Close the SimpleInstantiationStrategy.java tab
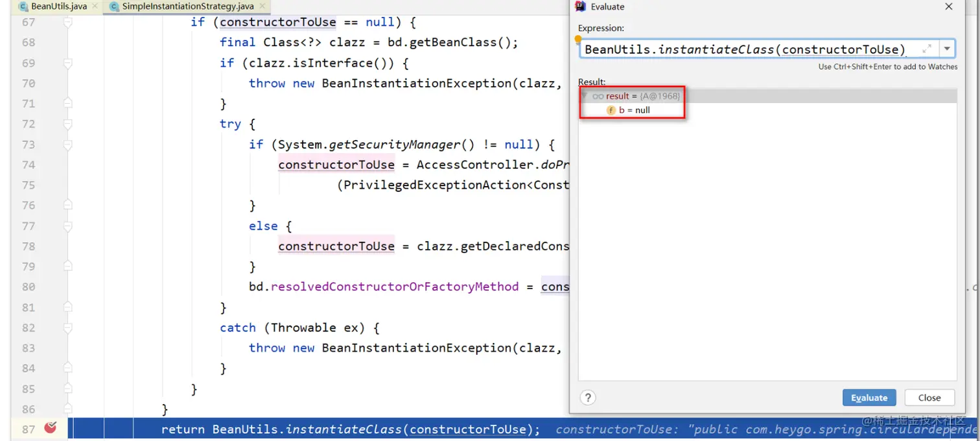The image size is (980, 441). [263, 6]
